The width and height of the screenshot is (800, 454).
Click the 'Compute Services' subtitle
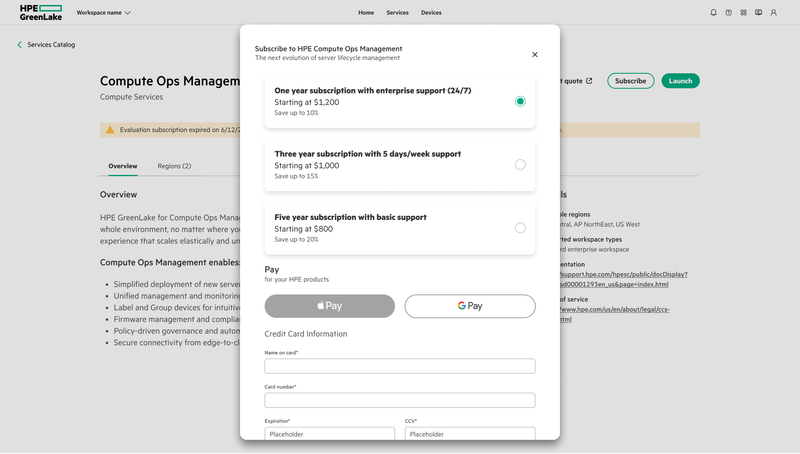point(132,97)
